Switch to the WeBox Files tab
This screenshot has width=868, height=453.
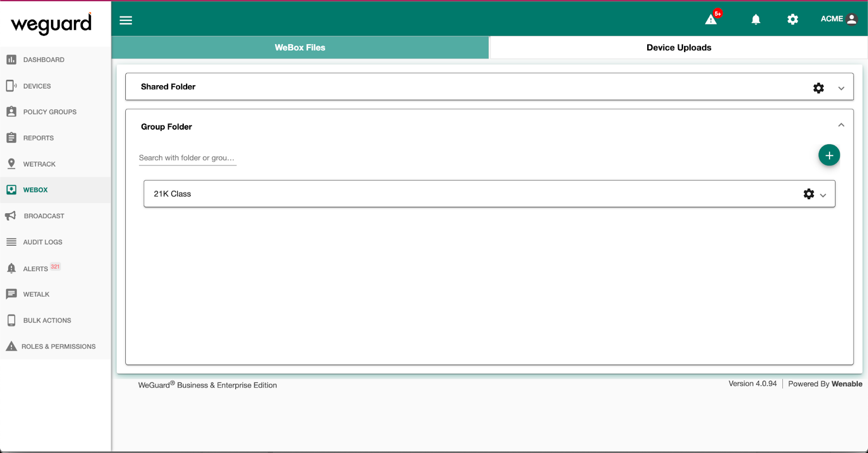pyautogui.click(x=300, y=47)
